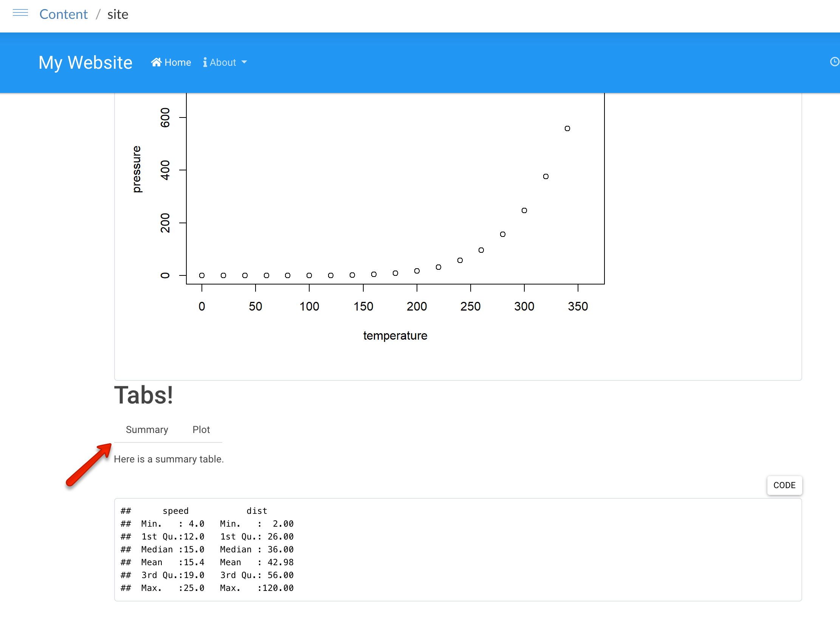Toggle the Plot tab view on
Screen dimensions: 840x637
(x=201, y=429)
